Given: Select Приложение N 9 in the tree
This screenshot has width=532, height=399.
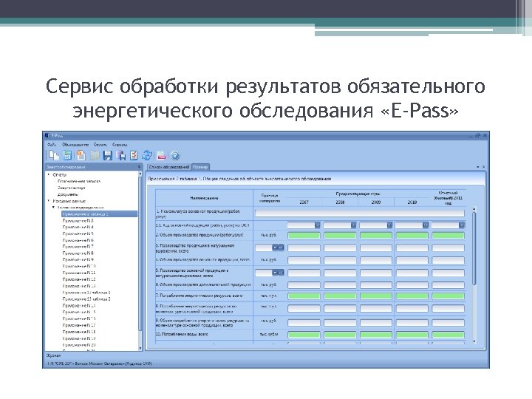Looking at the screenshot, I should 78,259.
